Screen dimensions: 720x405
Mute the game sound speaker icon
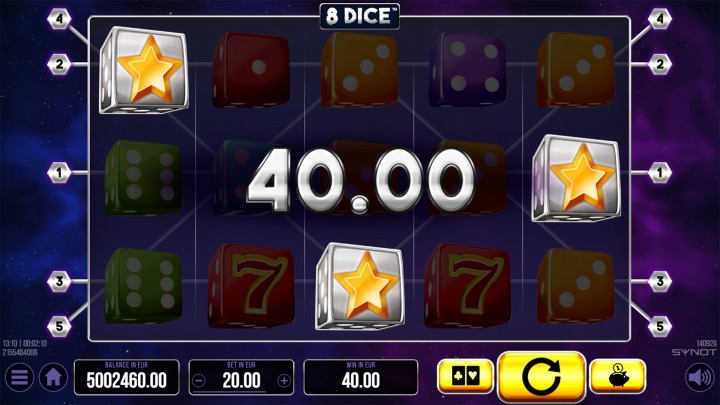[700, 377]
